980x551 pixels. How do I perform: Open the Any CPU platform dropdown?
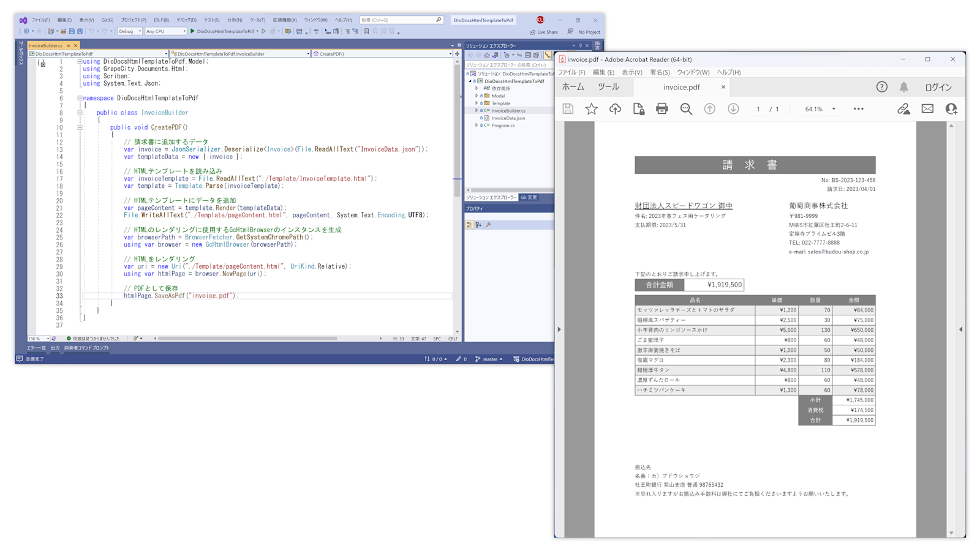click(165, 31)
